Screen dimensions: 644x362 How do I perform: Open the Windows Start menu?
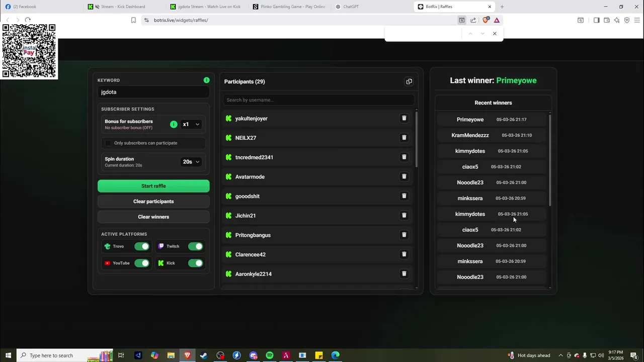[x=8, y=355]
